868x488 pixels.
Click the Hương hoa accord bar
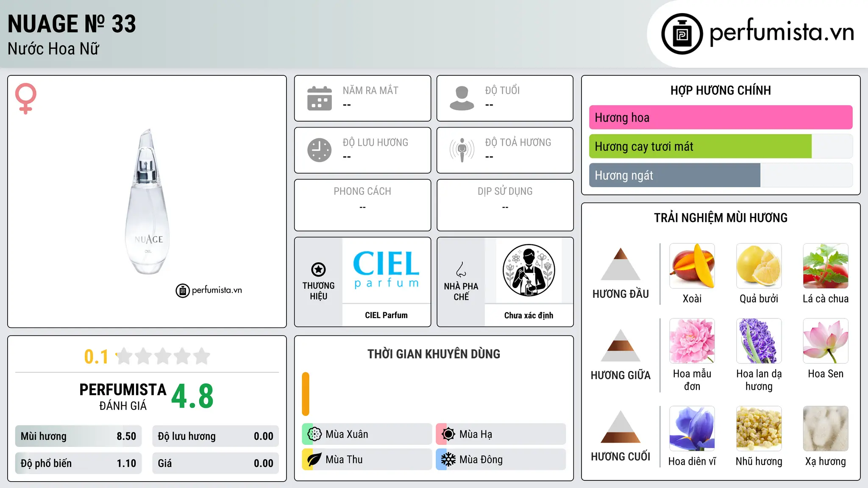click(x=721, y=117)
